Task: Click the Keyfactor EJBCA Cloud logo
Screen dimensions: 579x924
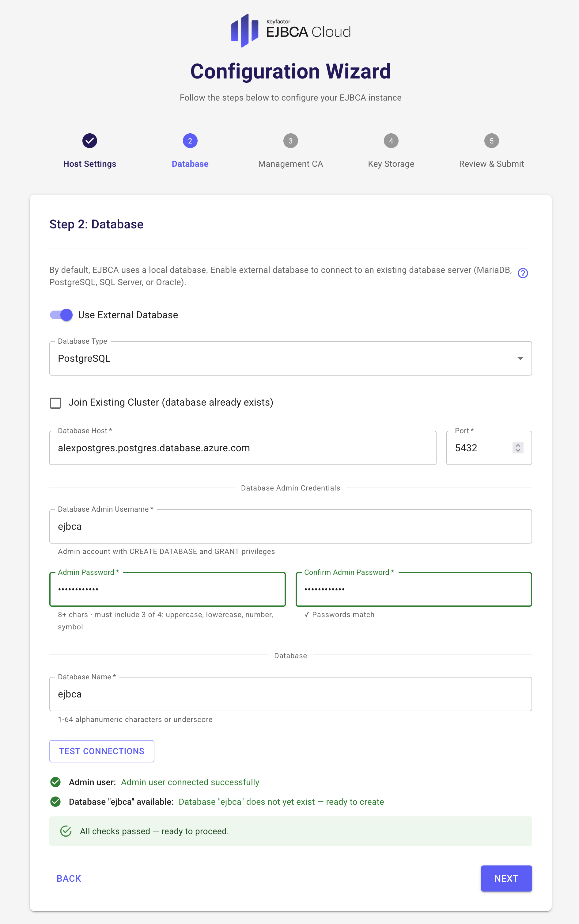Action: 291,31
